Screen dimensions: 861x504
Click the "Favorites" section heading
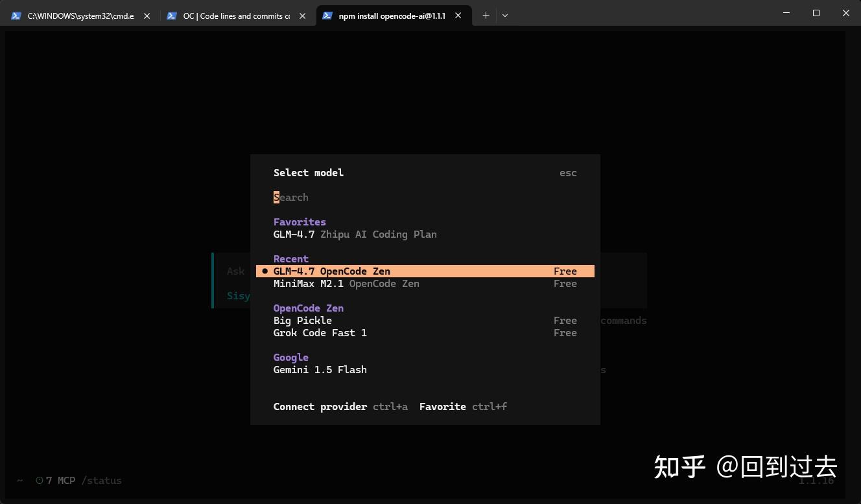click(x=300, y=222)
